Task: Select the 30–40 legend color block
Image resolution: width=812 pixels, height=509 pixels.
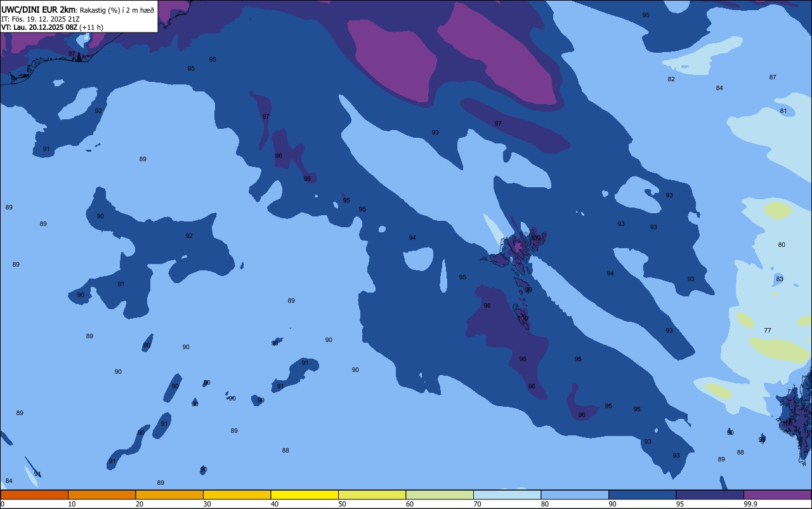Action: click(x=237, y=494)
